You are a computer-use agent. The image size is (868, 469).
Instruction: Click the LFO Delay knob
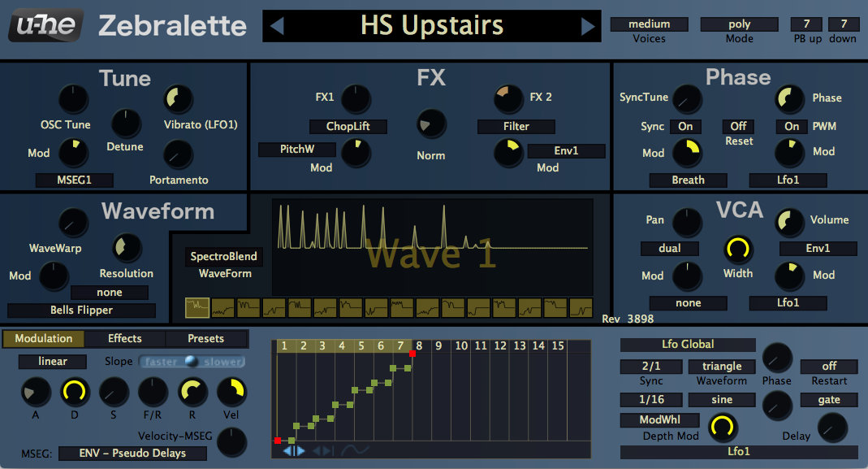[832, 428]
